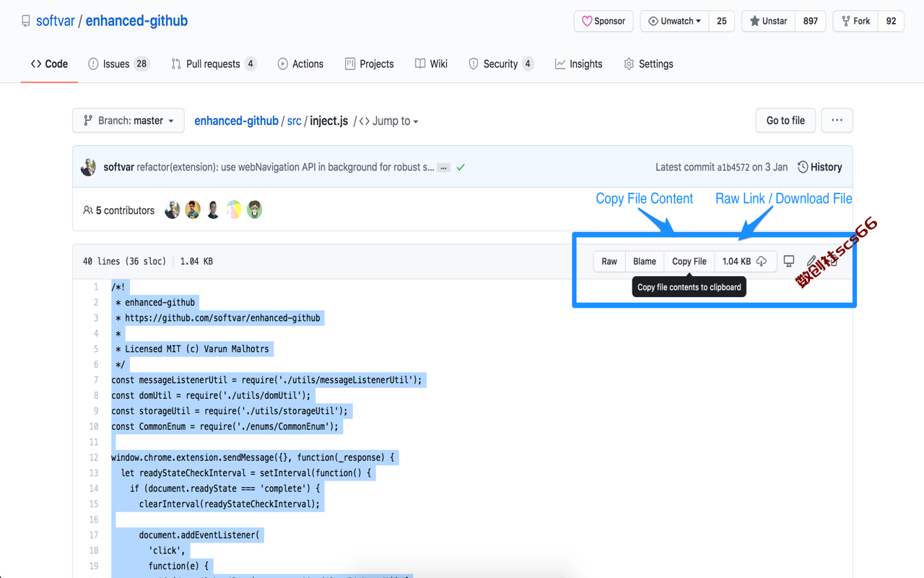Open commit hash a1b4572

[x=733, y=167]
